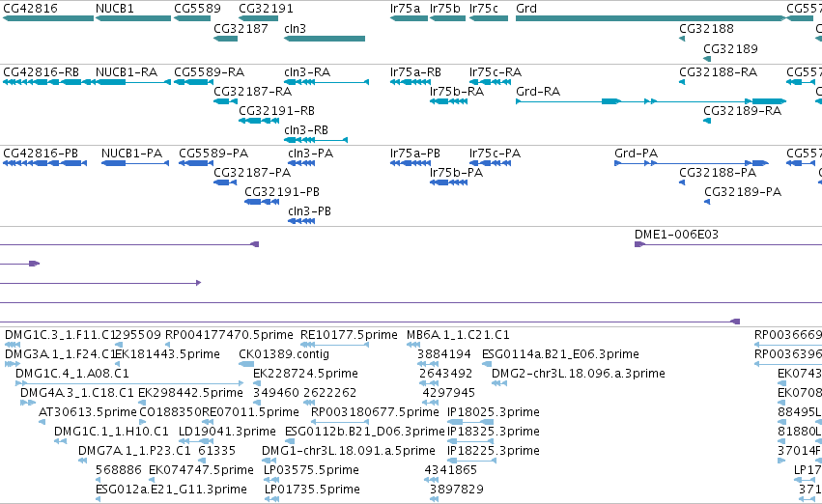
Task: Click the CG32187-PA protein label
Action: tap(252, 173)
